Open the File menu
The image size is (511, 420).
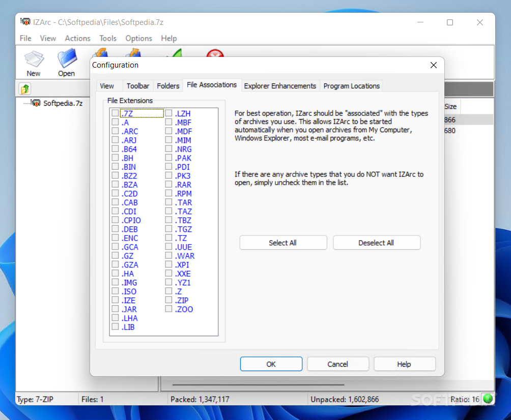click(x=25, y=39)
